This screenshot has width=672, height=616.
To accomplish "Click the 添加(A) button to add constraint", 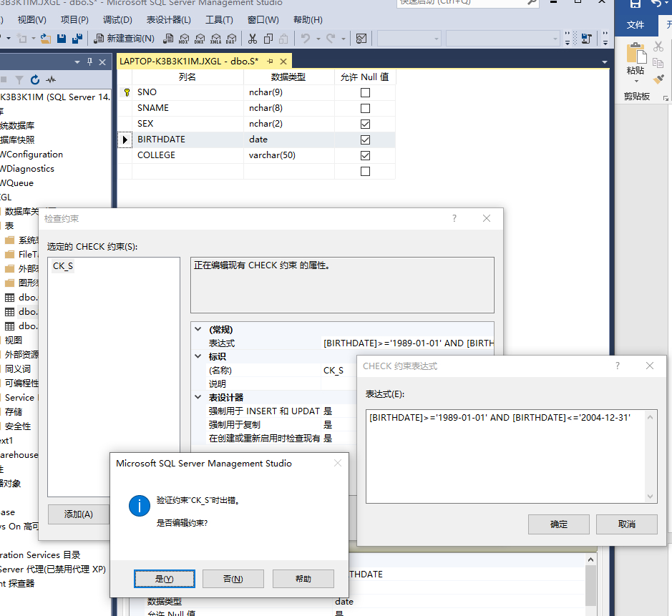I will (79, 514).
